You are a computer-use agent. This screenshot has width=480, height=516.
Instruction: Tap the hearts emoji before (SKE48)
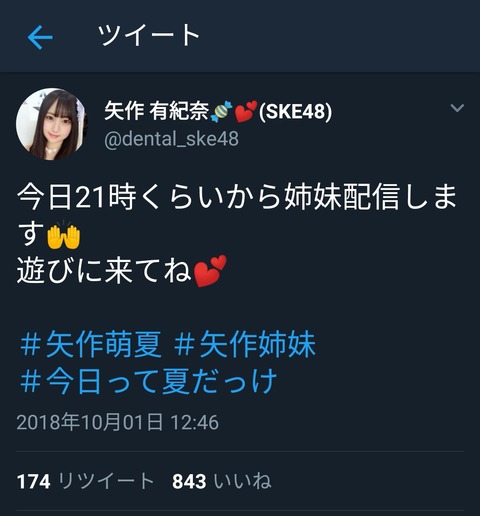point(246,111)
